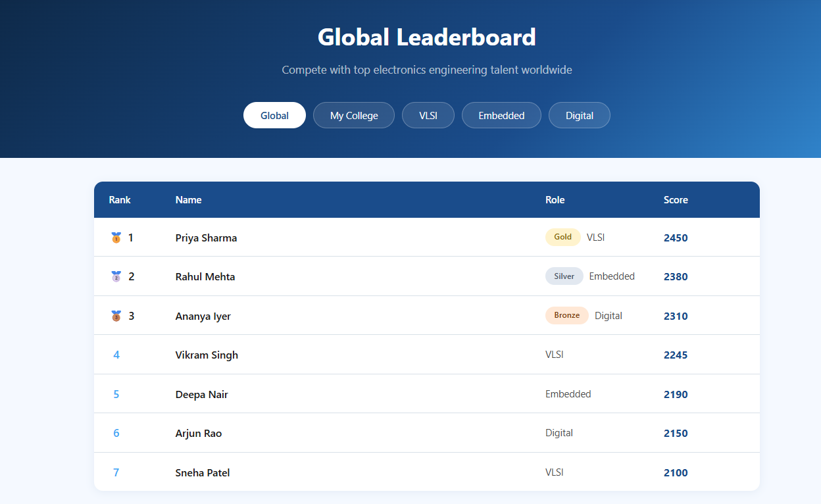This screenshot has height=504, width=821.
Task: Click the Bronze badge in Ananya Iyer's row
Action: point(567,315)
